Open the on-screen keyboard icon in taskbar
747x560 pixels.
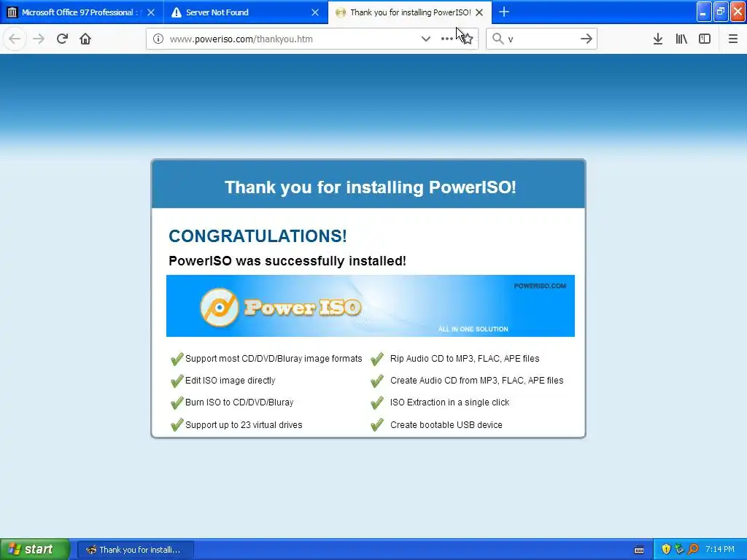pos(639,550)
